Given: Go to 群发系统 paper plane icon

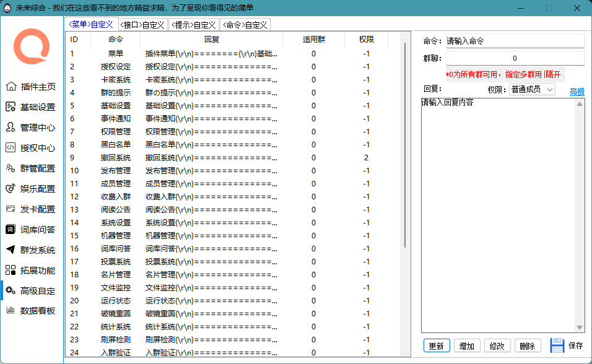Looking at the screenshot, I should tap(11, 250).
